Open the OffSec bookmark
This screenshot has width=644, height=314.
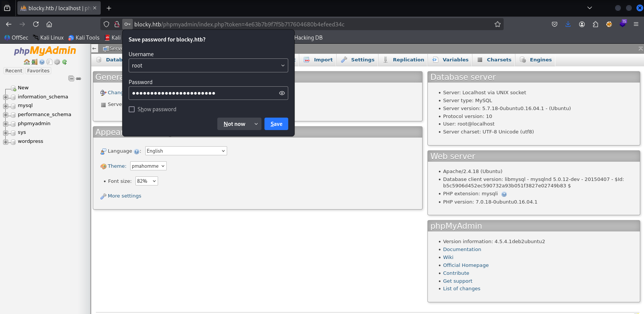pos(16,38)
